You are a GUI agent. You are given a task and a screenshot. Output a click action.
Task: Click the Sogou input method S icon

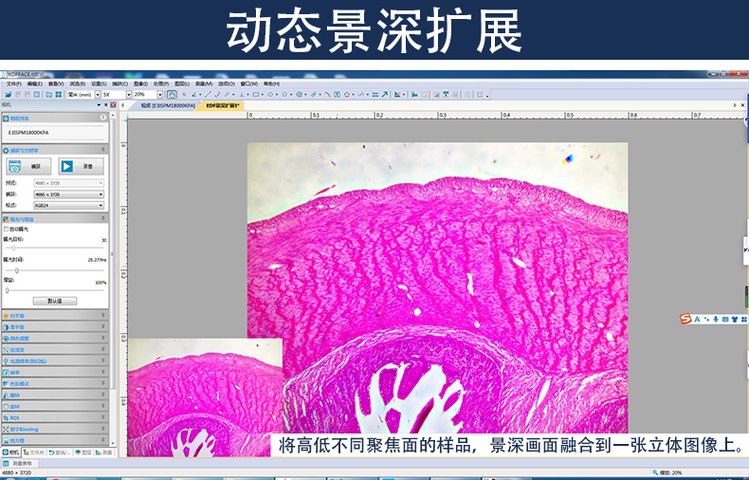685,318
